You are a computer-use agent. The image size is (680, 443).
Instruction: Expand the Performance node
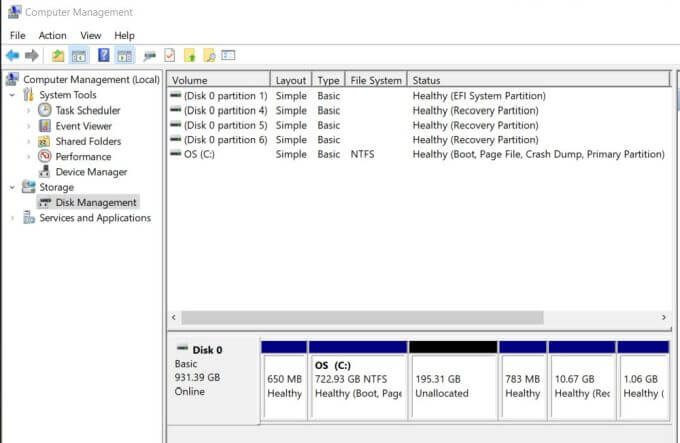click(x=29, y=156)
